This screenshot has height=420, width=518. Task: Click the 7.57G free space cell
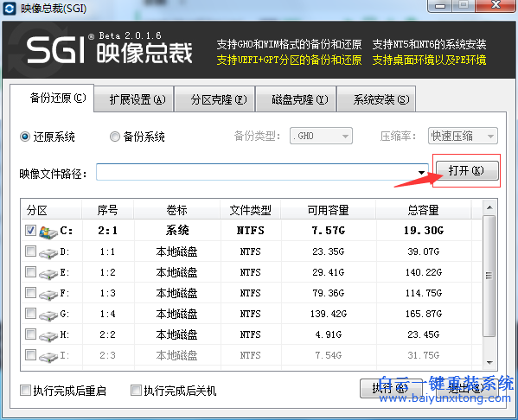coord(329,231)
